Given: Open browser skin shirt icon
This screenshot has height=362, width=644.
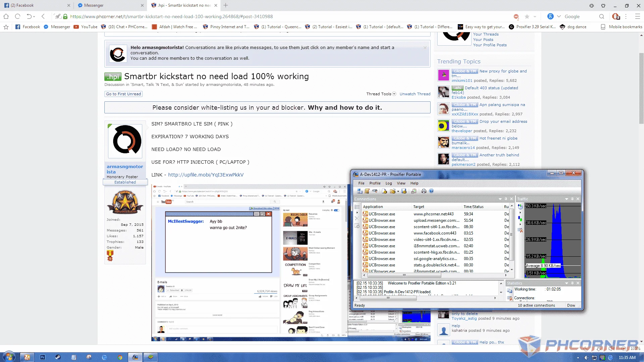Looking at the screenshot, I should pos(603,5).
